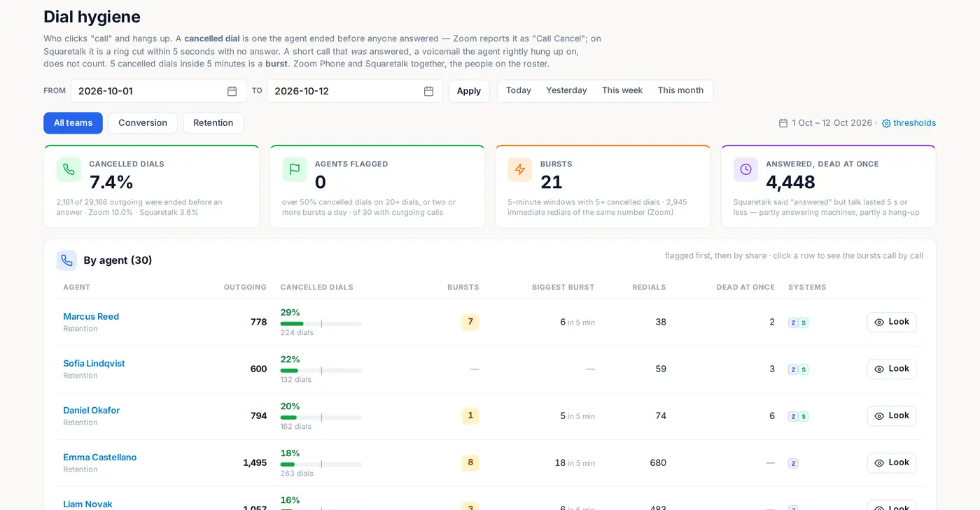Click the phone icon beside By agent heading
This screenshot has height=510, width=980.
(x=66, y=260)
